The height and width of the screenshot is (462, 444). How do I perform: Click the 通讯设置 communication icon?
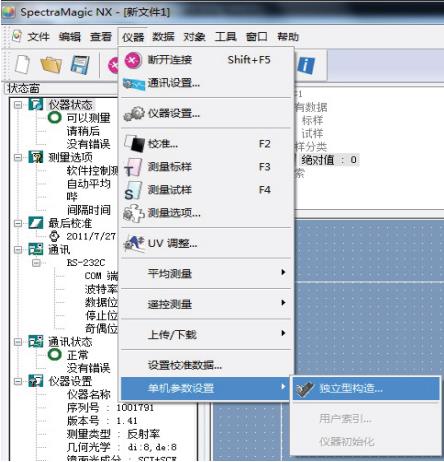point(133,83)
